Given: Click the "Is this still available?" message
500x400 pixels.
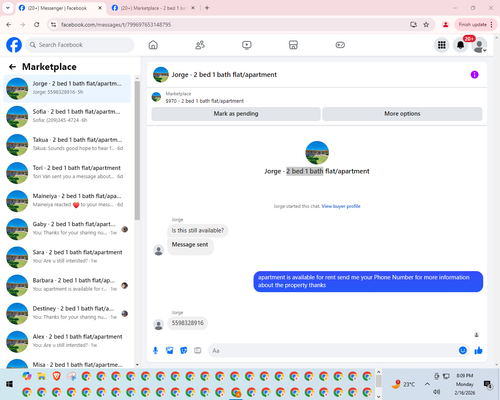Looking at the screenshot, I should pos(198,230).
